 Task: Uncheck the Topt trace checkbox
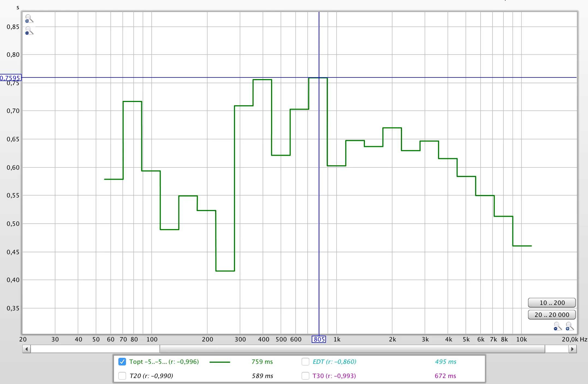(x=122, y=362)
